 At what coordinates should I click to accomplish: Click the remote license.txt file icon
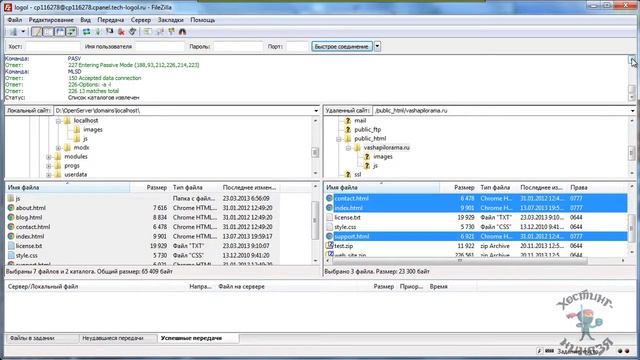pos(329,217)
